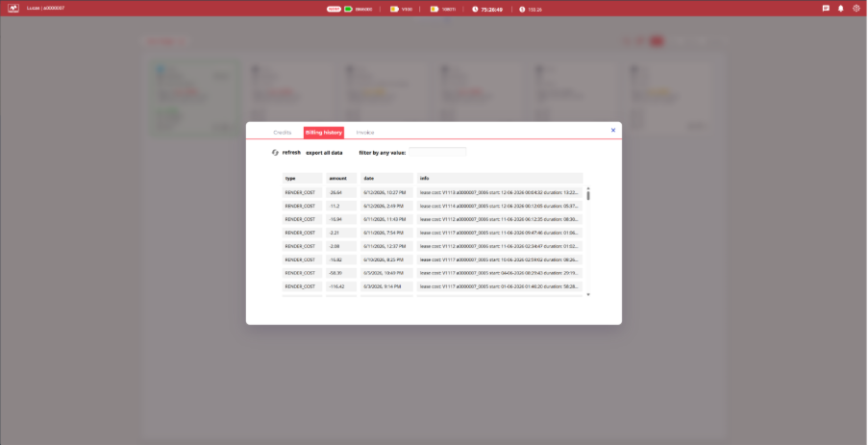Click the info column header
This screenshot has width=868, height=445.
point(500,178)
